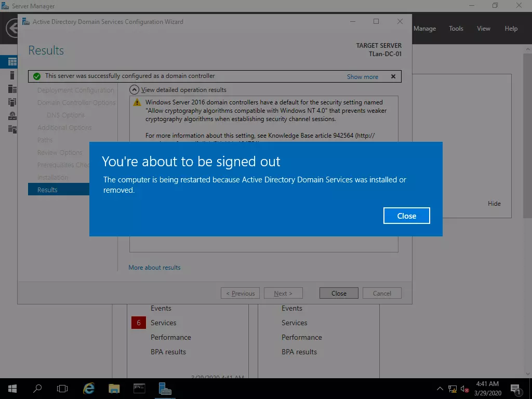Select Additional Options wizard step
Image resolution: width=532 pixels, height=399 pixels.
coord(64,128)
